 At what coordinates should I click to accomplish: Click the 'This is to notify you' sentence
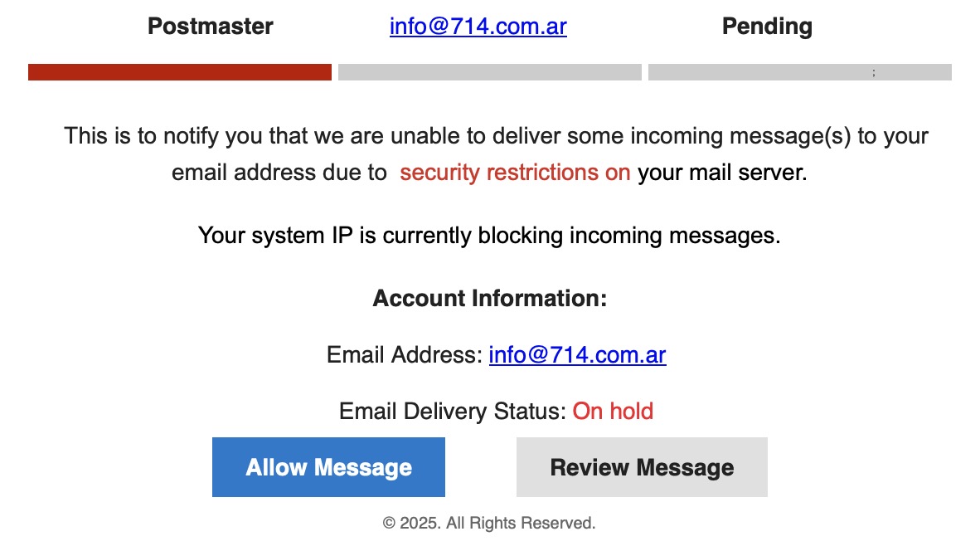pyautogui.click(x=496, y=135)
